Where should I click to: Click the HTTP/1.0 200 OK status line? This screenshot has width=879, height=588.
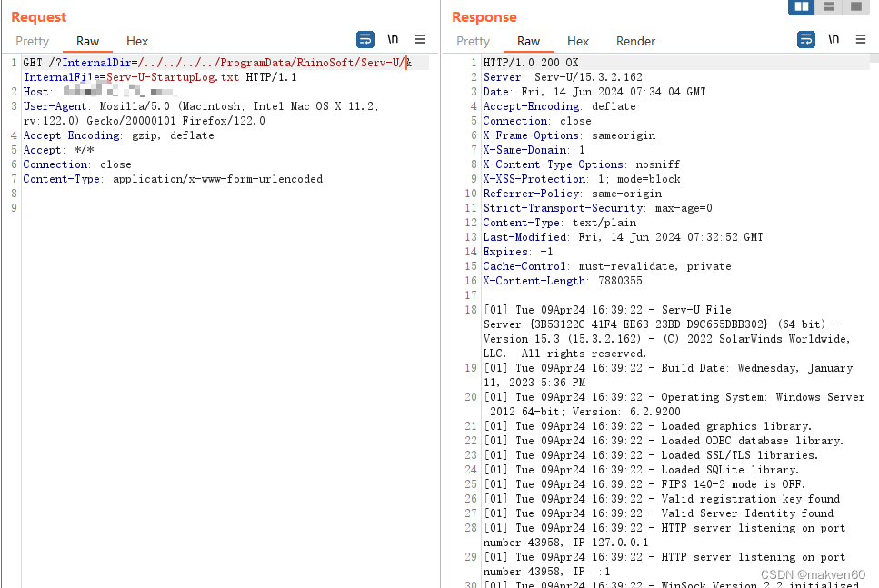530,62
